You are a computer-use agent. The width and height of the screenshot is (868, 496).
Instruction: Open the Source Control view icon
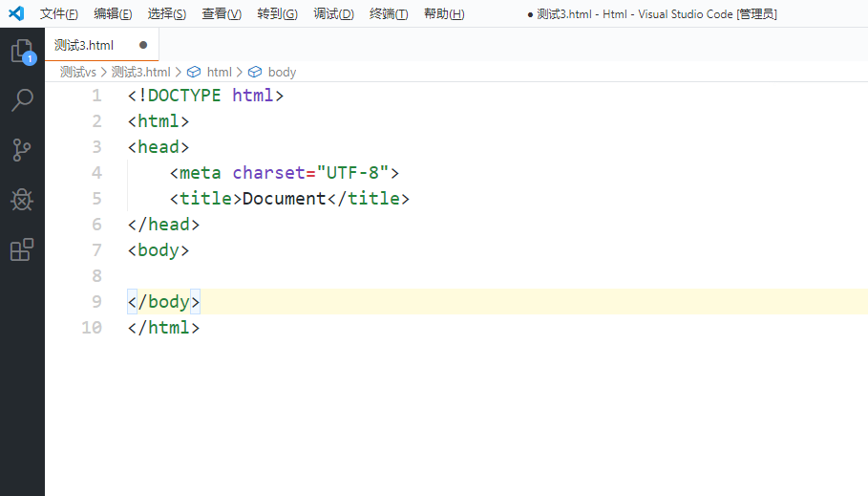tap(22, 150)
